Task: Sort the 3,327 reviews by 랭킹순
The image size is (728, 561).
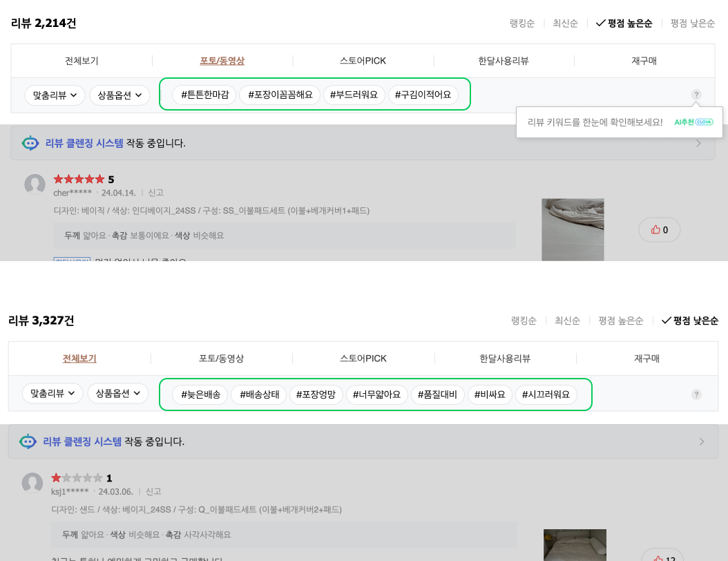Action: pyautogui.click(x=524, y=321)
